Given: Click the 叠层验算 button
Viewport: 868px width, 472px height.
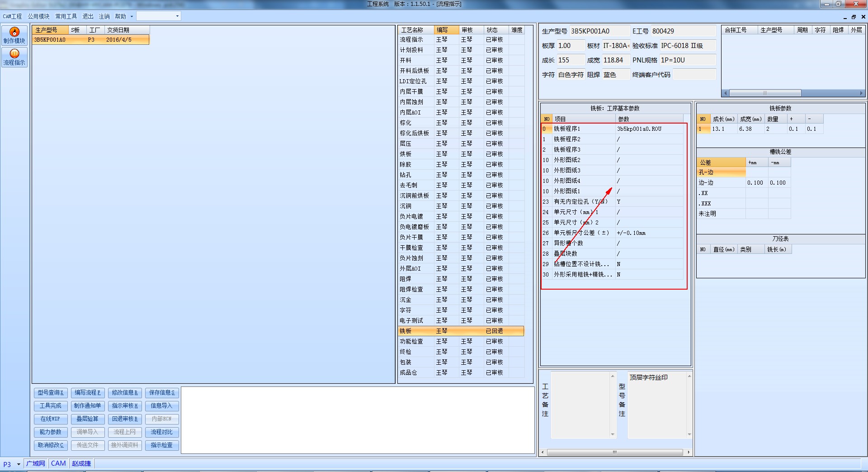Looking at the screenshot, I should 88,419.
